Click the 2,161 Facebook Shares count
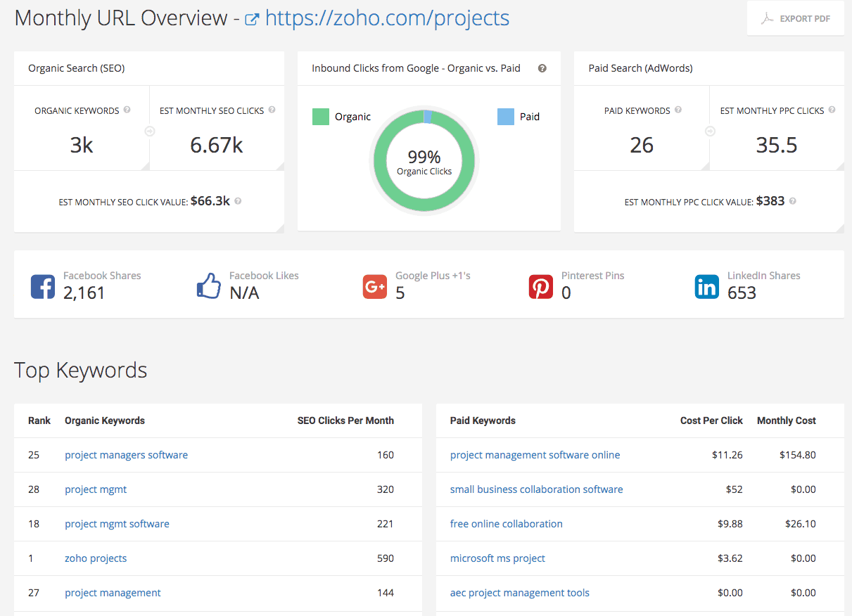852x616 pixels. [x=84, y=293]
